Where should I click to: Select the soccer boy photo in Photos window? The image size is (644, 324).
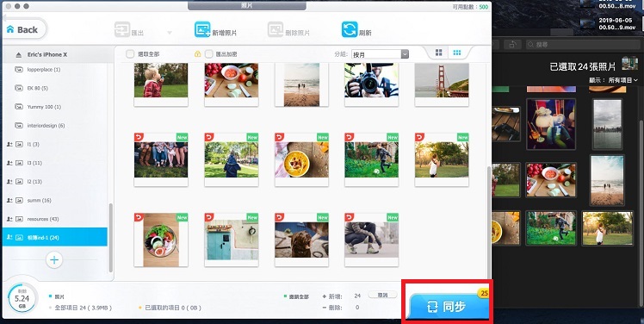(551, 228)
